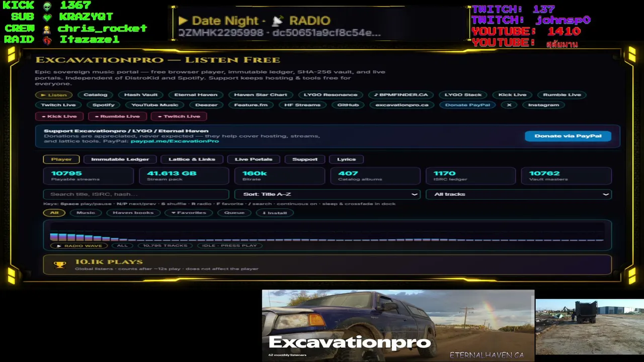This screenshot has height=362, width=644.
Task: Open the Instagram link pill
Action: coord(543,105)
